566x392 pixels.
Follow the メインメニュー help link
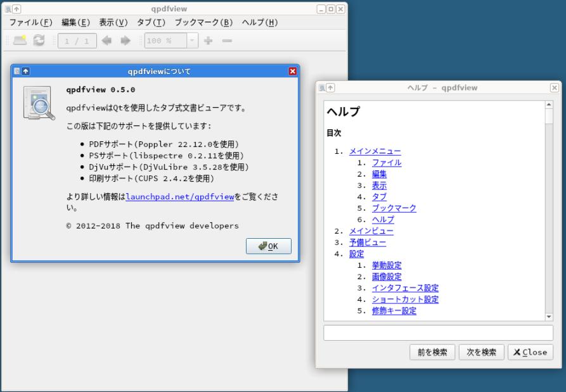[375, 151]
